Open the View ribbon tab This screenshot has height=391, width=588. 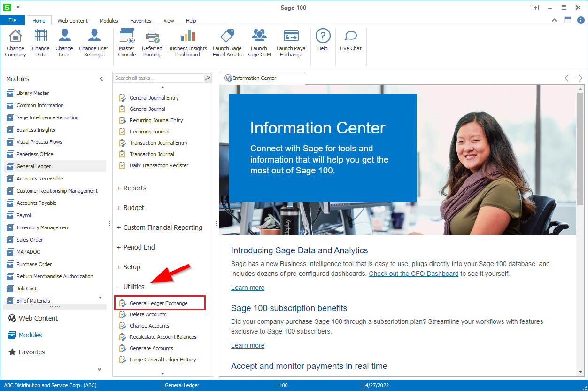tap(169, 21)
